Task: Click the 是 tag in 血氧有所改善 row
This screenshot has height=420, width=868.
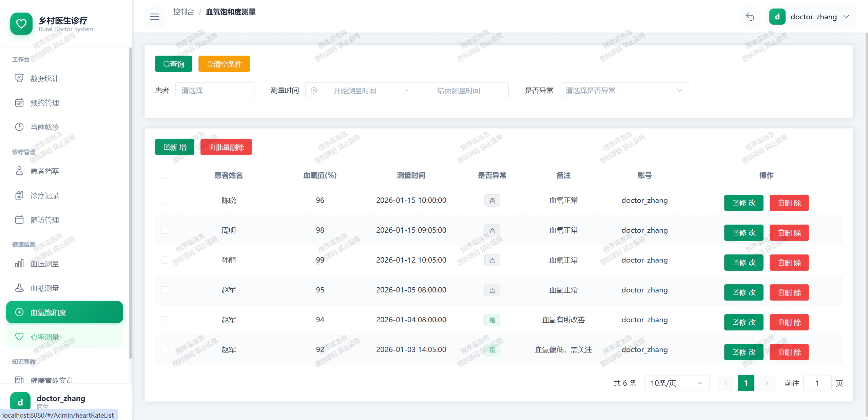Action: coord(492,320)
